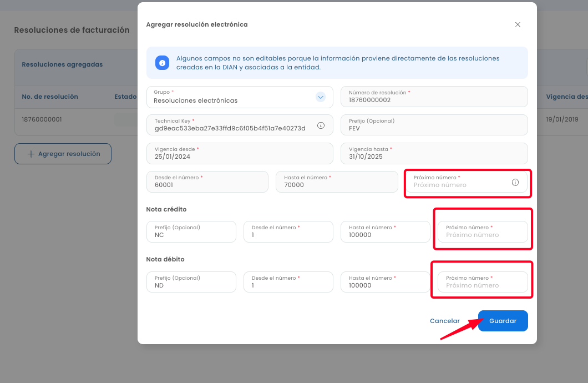
Task: Expand the Grupo dropdown chevron
Action: [320, 97]
